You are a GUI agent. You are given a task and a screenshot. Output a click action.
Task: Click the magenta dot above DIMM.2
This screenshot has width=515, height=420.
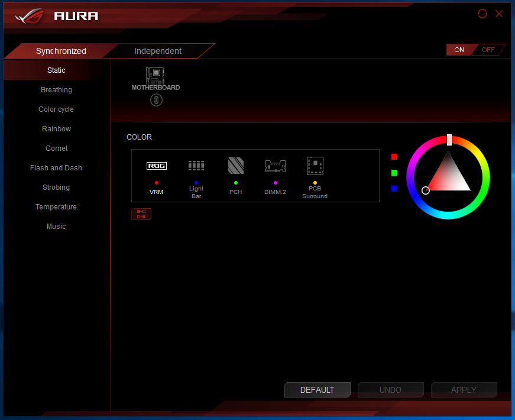pos(276,183)
